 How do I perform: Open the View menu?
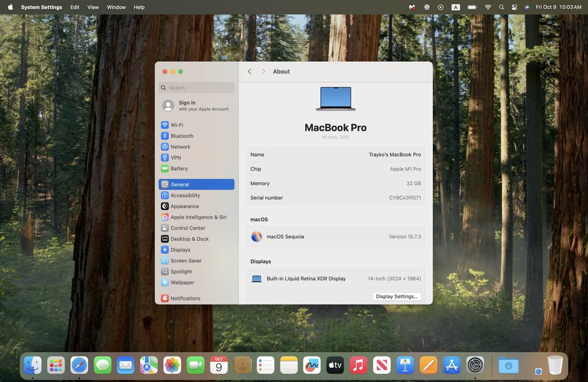(93, 7)
